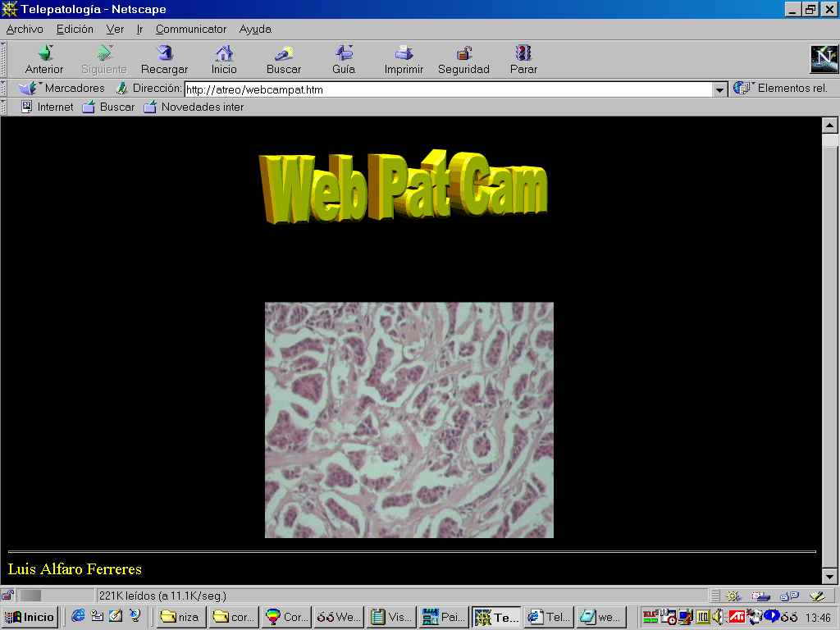Open the Windows Inicio start button
The image size is (840, 630).
click(30, 617)
